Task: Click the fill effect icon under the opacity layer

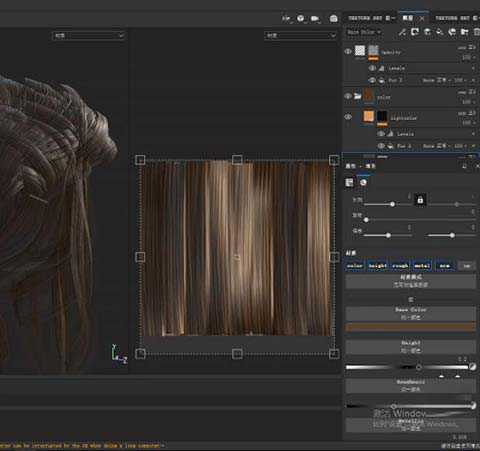Action: coord(382,80)
